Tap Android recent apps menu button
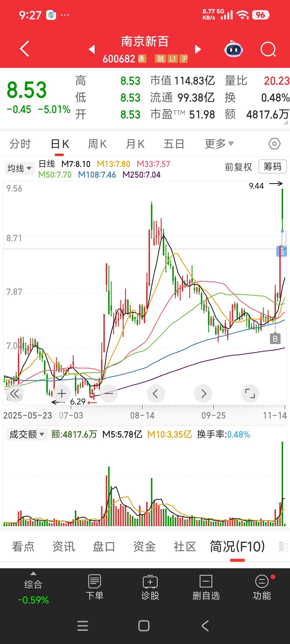290x644 pixels. (x=82, y=626)
